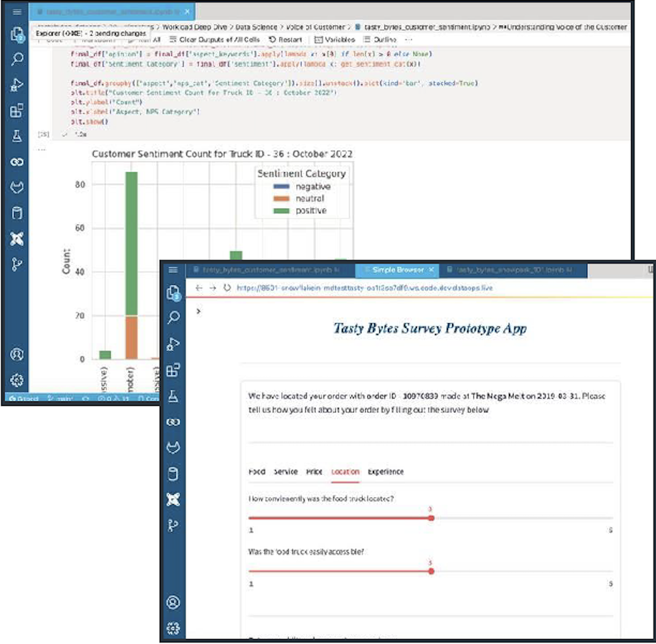Open database icon in front window sidebar

[x=173, y=474]
